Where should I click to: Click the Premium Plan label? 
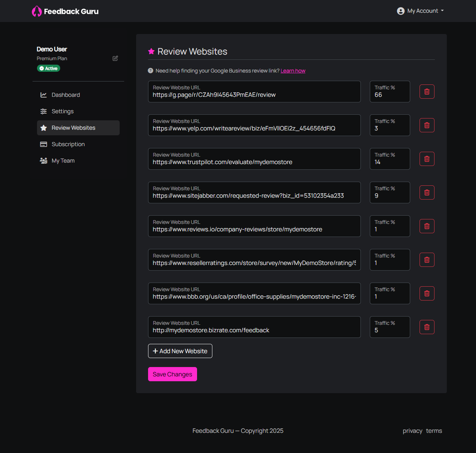(x=52, y=58)
